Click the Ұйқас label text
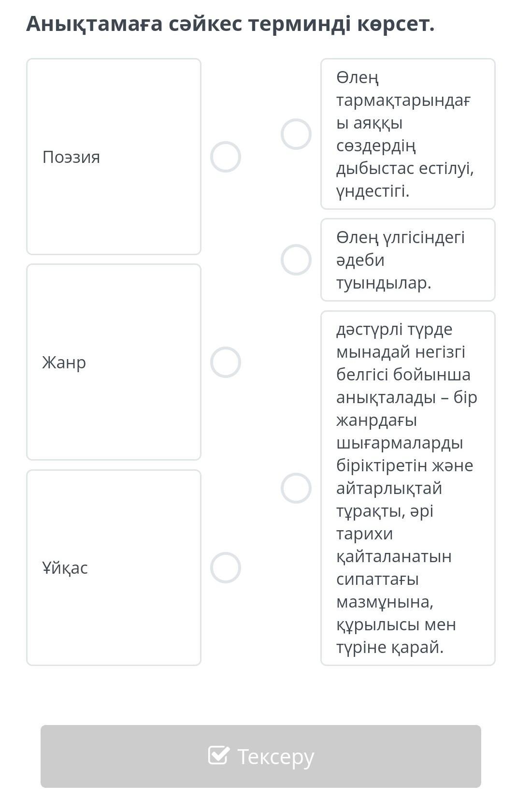Image resolution: width=516 pixels, height=812 pixels. tap(65, 568)
